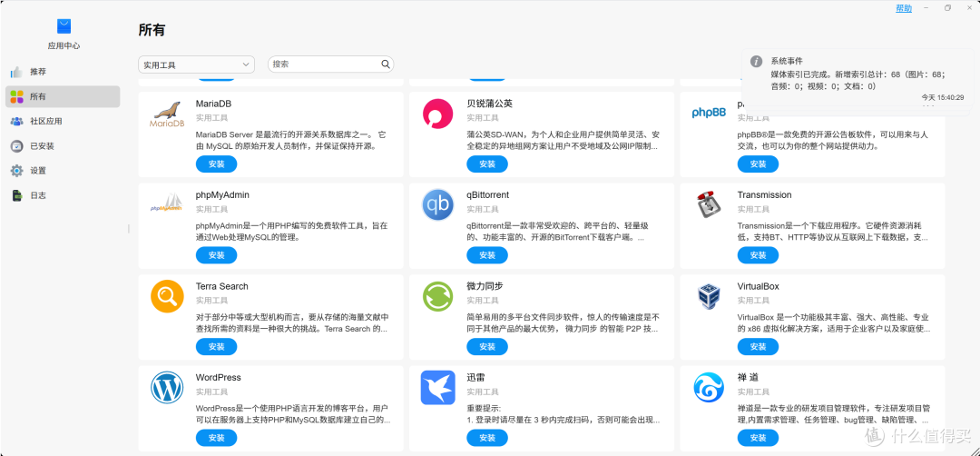This screenshot has width=980, height=456.
Task: Click the phpMyAdmin title text
Action: pos(222,194)
